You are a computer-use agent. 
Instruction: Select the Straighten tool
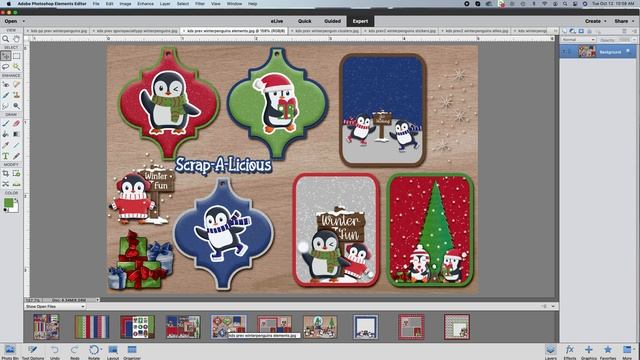(x=16, y=184)
